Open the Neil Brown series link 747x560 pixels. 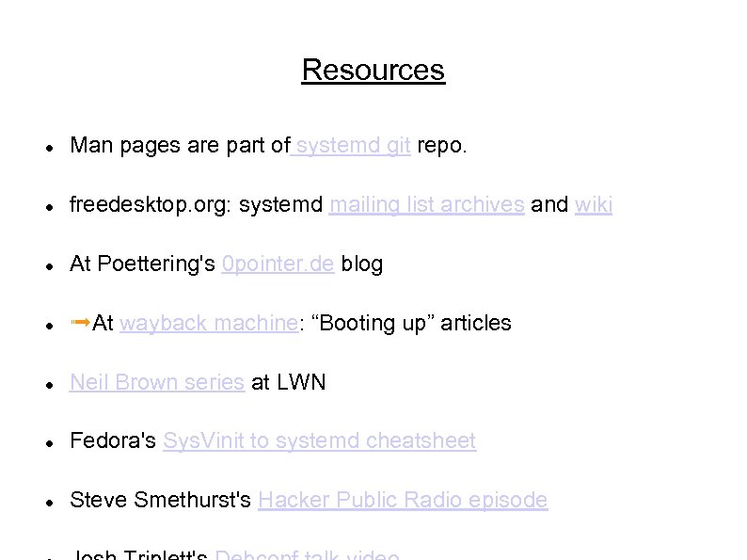(x=157, y=382)
